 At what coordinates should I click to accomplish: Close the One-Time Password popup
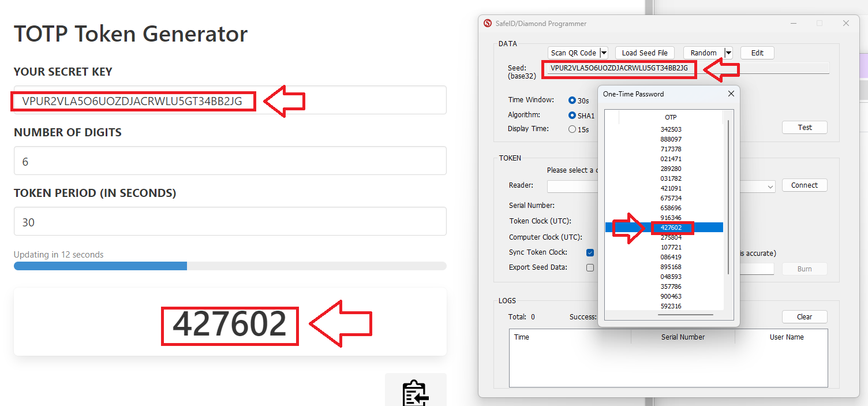point(731,94)
